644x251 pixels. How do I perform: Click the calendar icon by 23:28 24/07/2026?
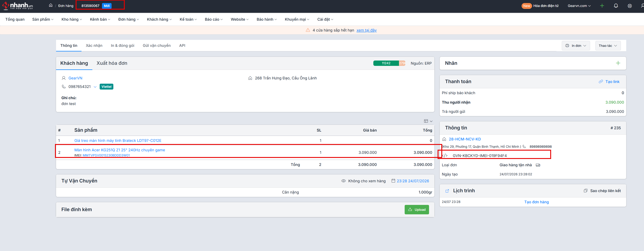click(393, 181)
